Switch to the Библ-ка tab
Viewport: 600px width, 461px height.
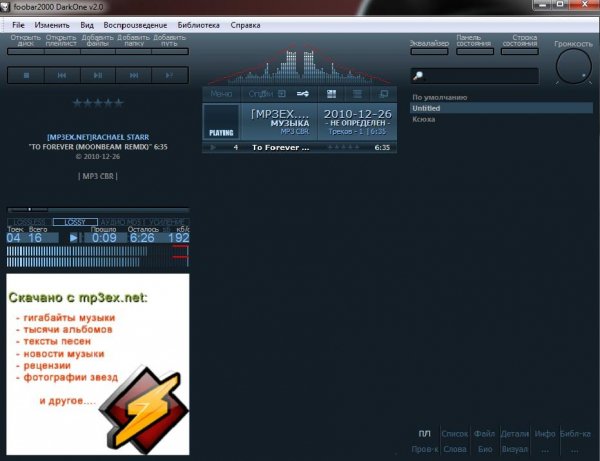pos(575,434)
